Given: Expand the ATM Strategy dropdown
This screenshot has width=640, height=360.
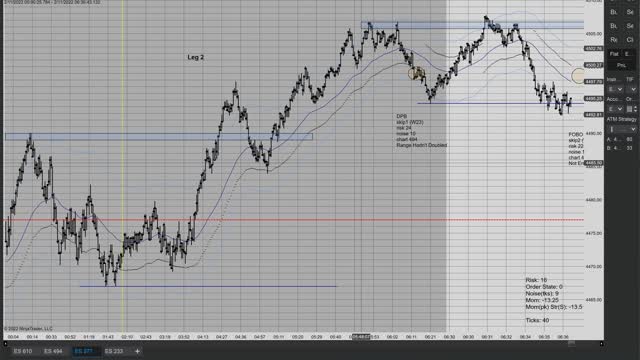Looking at the screenshot, I should pyautogui.click(x=622, y=129).
